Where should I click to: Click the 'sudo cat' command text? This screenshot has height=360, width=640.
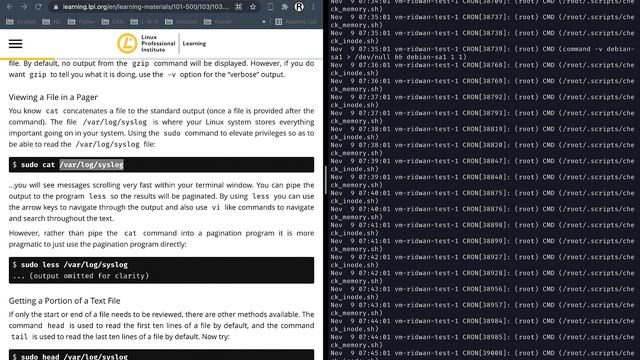click(38, 164)
